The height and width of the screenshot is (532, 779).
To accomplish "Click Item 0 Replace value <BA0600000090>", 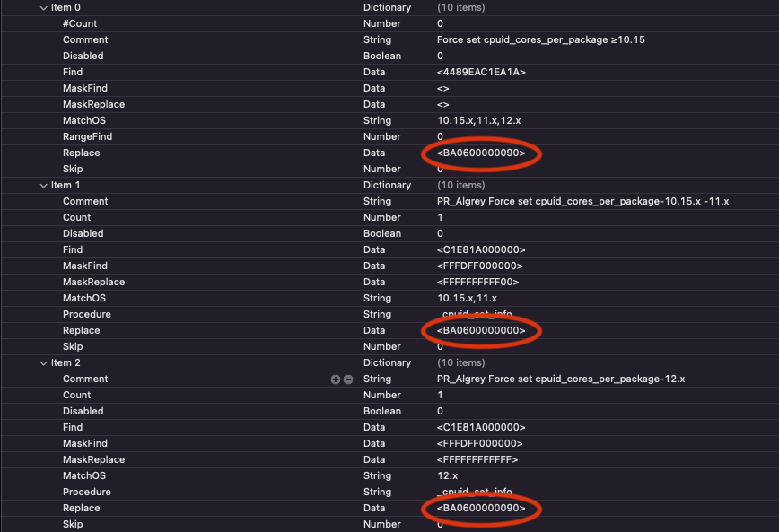I will (x=481, y=153).
